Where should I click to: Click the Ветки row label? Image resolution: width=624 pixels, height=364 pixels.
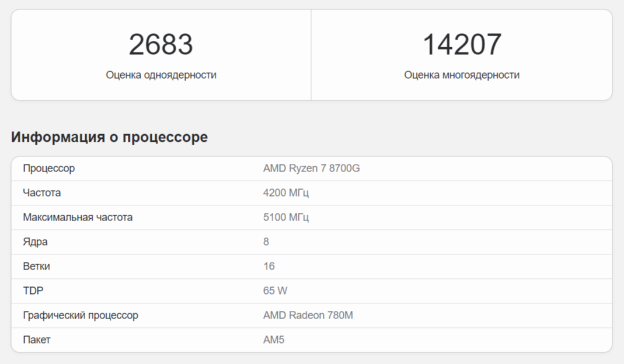pyautogui.click(x=36, y=266)
